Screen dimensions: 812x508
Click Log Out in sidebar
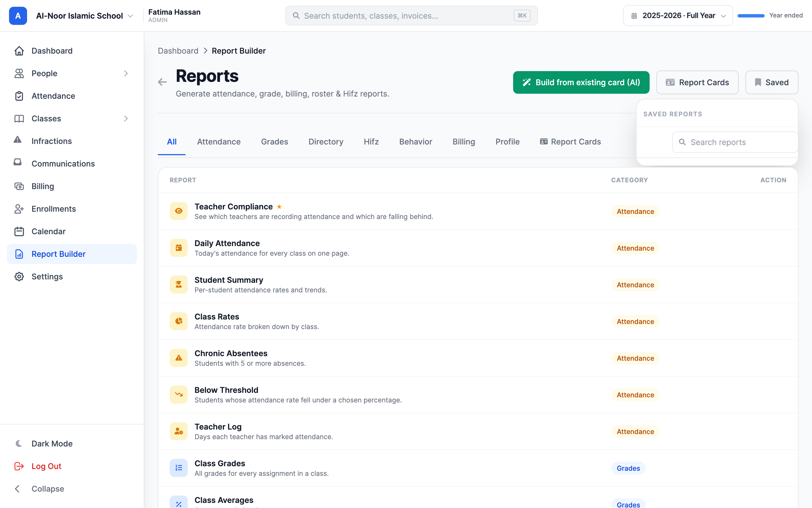(x=72, y=466)
